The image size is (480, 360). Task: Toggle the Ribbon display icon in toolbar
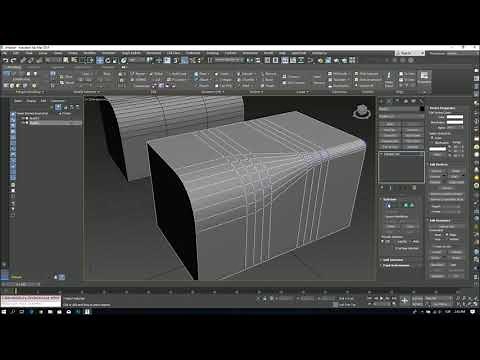[x=284, y=60]
